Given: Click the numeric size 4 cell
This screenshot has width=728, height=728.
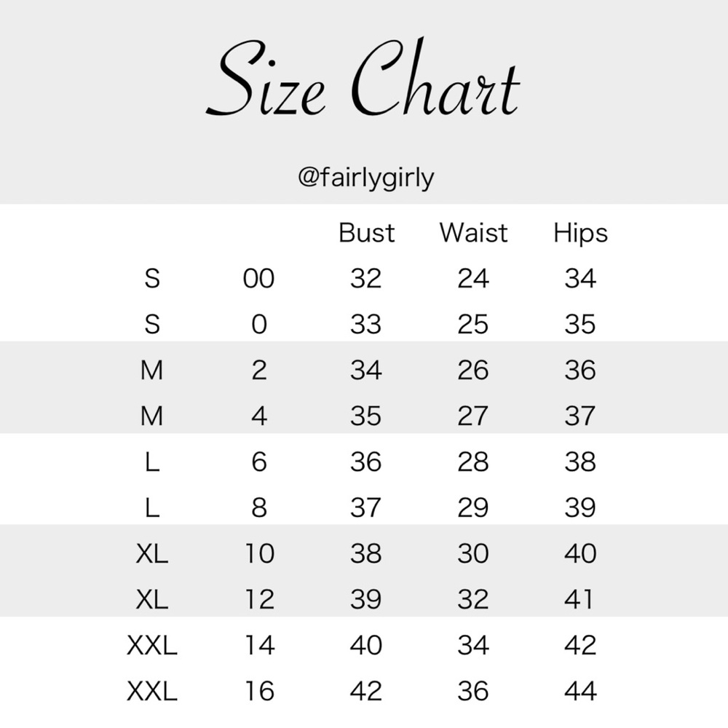Looking at the screenshot, I should pyautogui.click(x=258, y=416).
